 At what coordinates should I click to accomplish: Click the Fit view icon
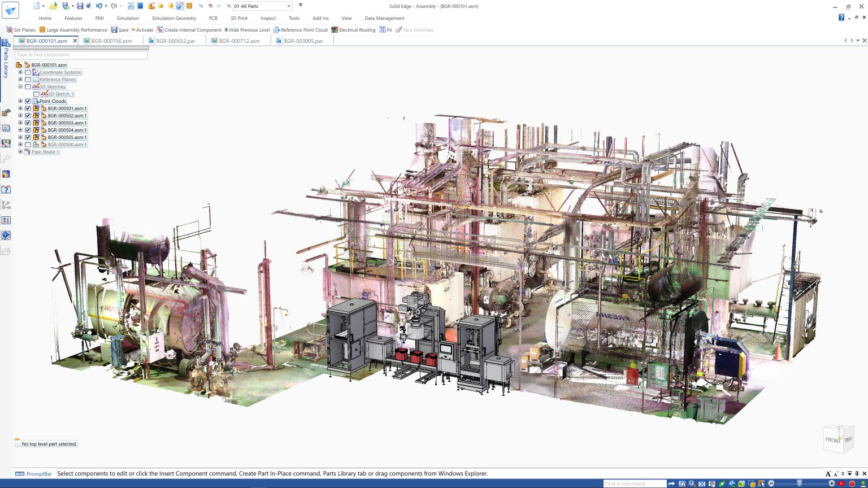click(383, 30)
